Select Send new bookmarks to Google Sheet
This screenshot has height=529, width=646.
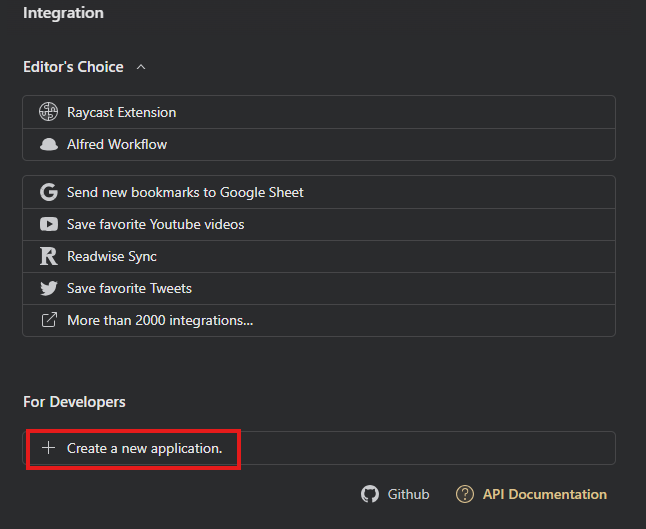[185, 192]
